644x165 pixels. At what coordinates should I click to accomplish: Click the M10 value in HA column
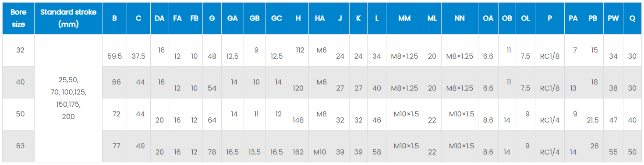point(320,152)
